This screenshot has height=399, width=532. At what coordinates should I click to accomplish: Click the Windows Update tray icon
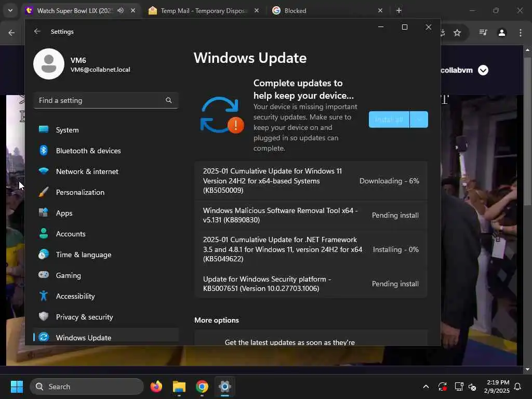point(443,387)
